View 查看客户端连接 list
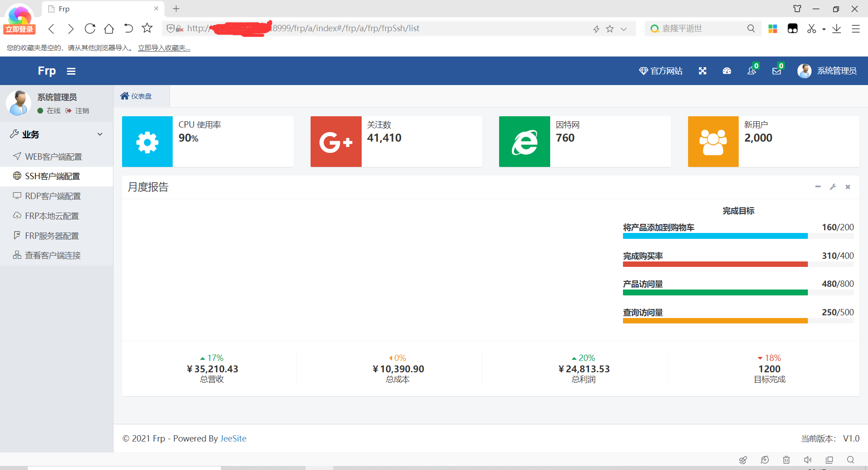Screen dimensions: 868x470 pyautogui.click(x=52, y=255)
